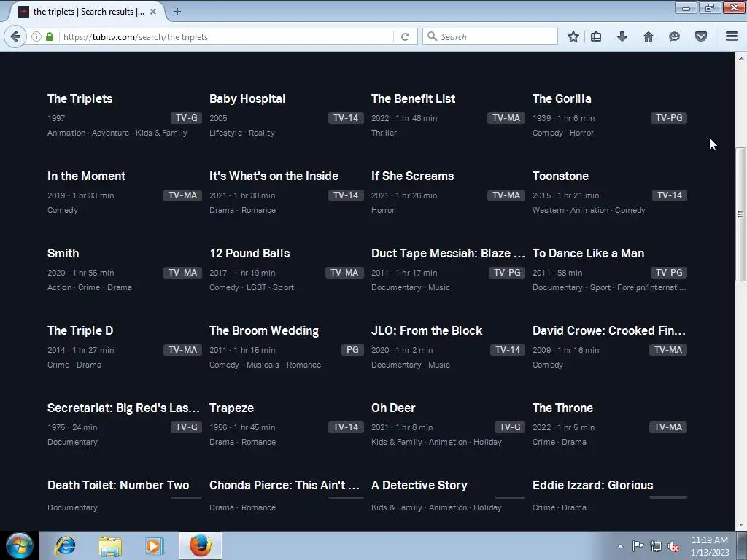
Task: Click the browser Search field
Action: [x=490, y=36]
